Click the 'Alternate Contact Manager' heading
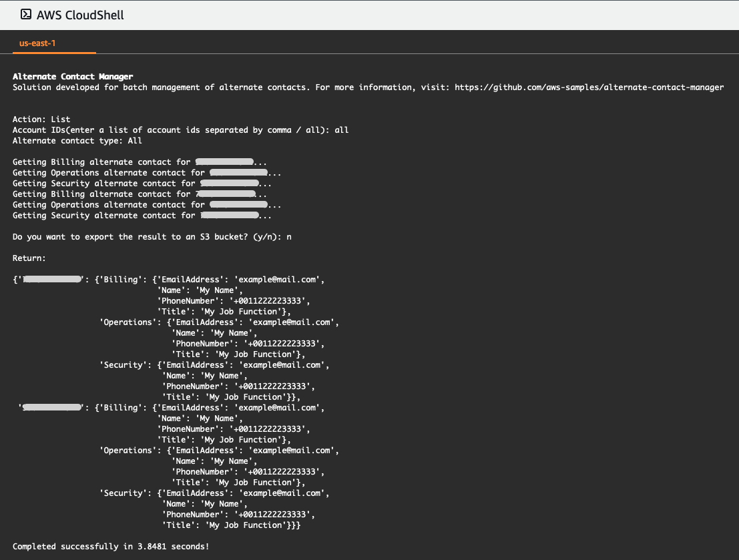739x560 pixels. (x=73, y=76)
